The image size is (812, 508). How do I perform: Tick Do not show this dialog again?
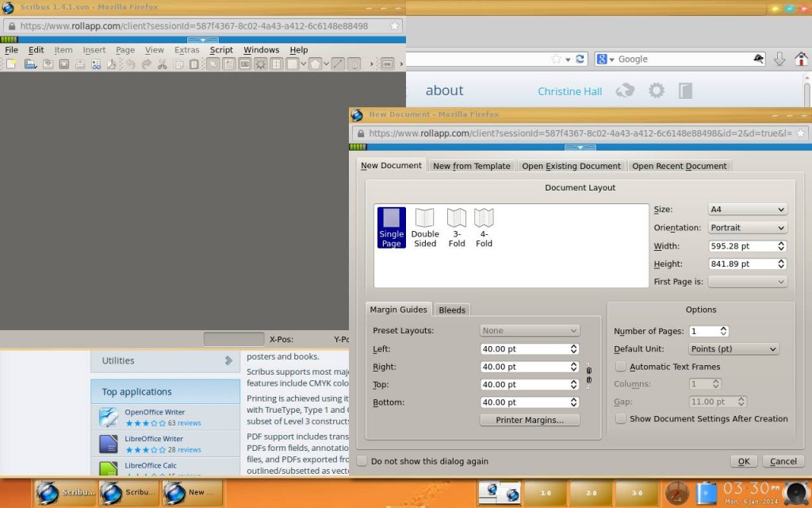pos(362,461)
